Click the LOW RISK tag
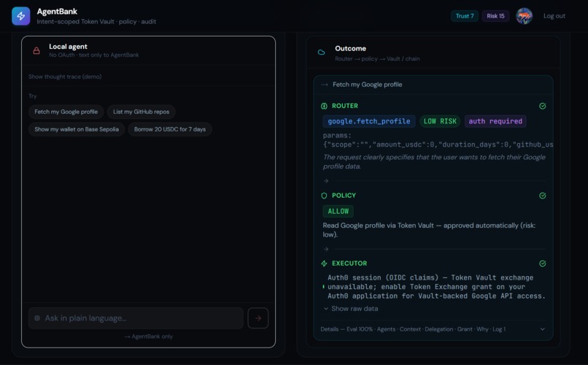This screenshot has width=588, height=365. [440, 121]
